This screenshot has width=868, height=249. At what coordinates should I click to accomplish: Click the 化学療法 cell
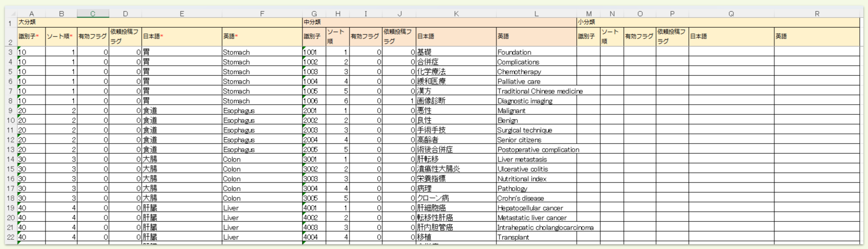[x=456, y=71]
